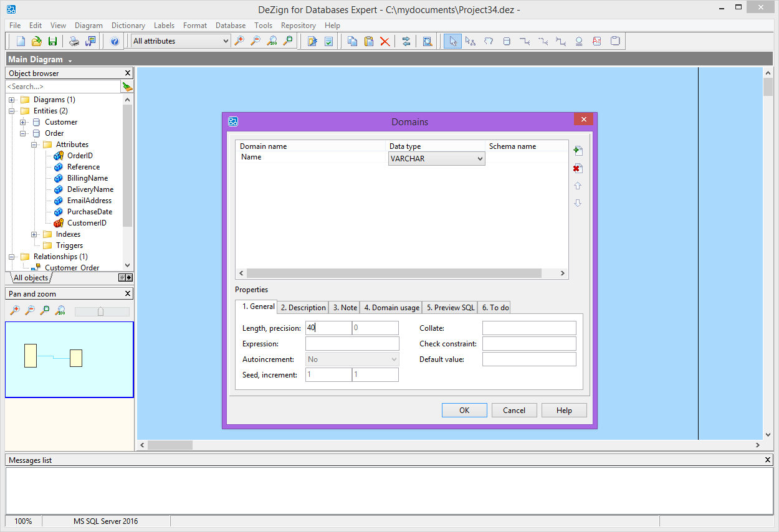
Task: Close the Pan and zoom panel
Action: (x=128, y=293)
